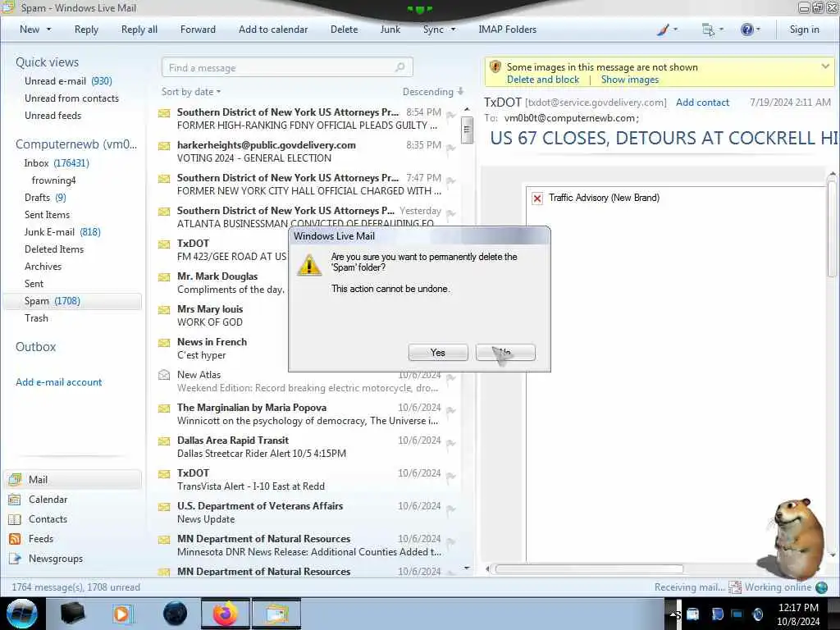The height and width of the screenshot is (630, 840).
Task: Click the search magnifier icon
Action: click(x=399, y=67)
